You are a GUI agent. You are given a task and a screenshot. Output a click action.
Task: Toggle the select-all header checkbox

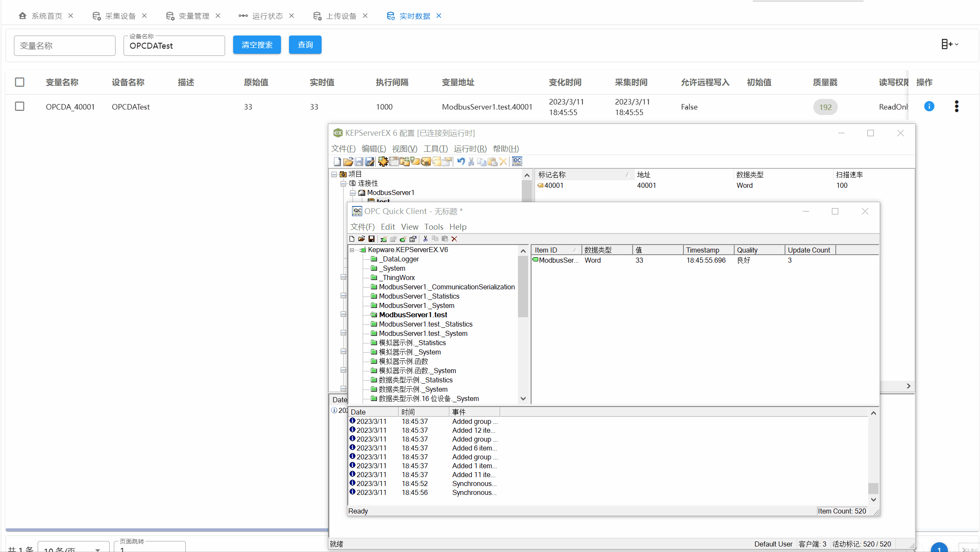click(19, 82)
